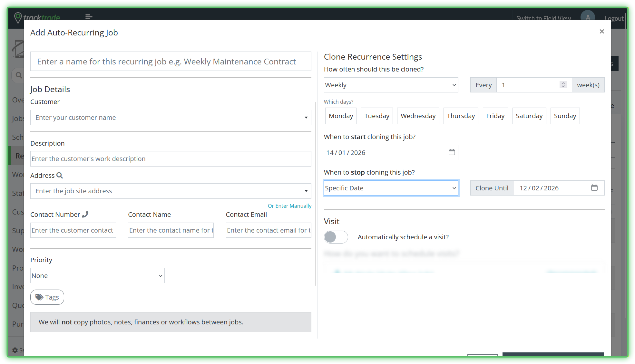Toggle Friday as a clone day

point(495,116)
